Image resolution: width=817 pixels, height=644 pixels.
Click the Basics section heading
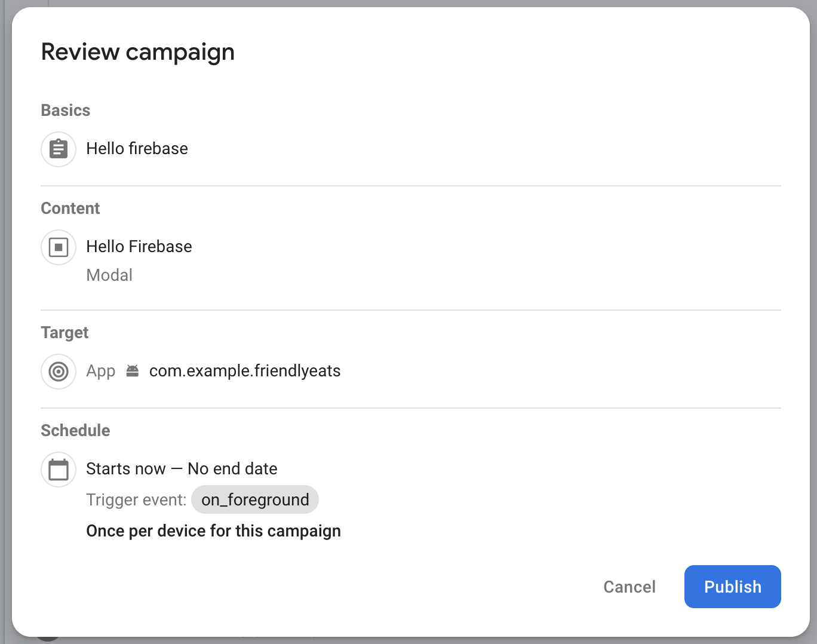coord(66,111)
